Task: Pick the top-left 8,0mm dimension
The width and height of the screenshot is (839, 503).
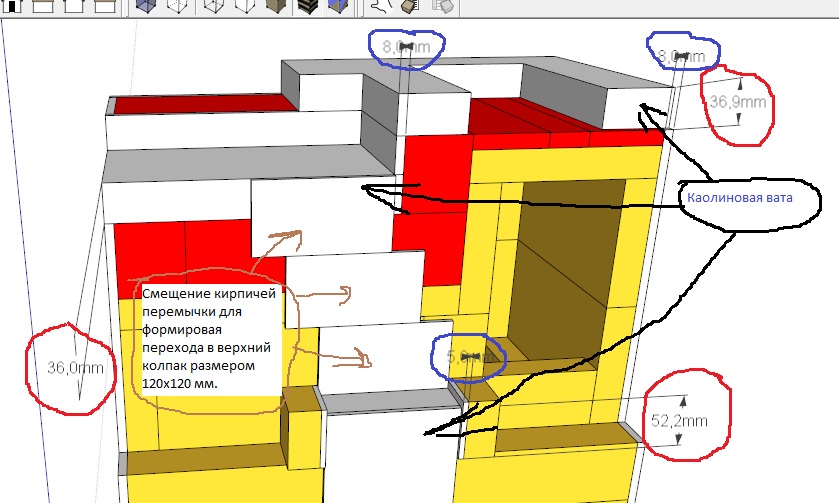Action: pyautogui.click(x=400, y=47)
